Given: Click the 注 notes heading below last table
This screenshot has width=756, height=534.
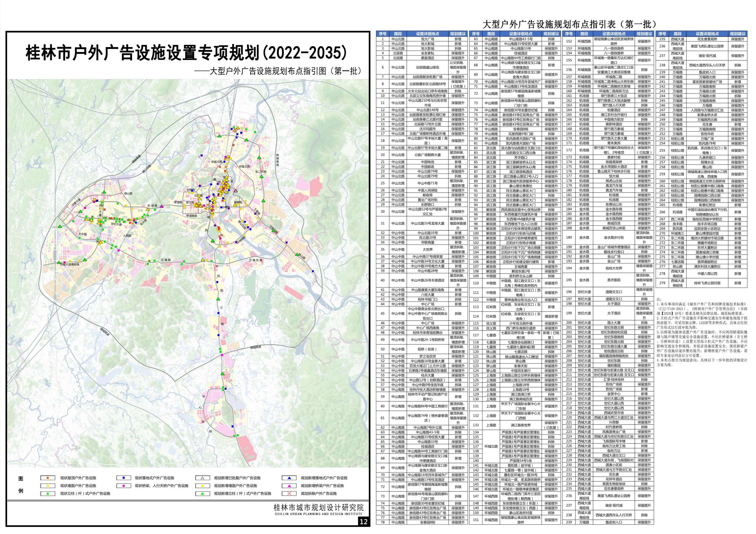Looking at the screenshot, I should [658, 299].
